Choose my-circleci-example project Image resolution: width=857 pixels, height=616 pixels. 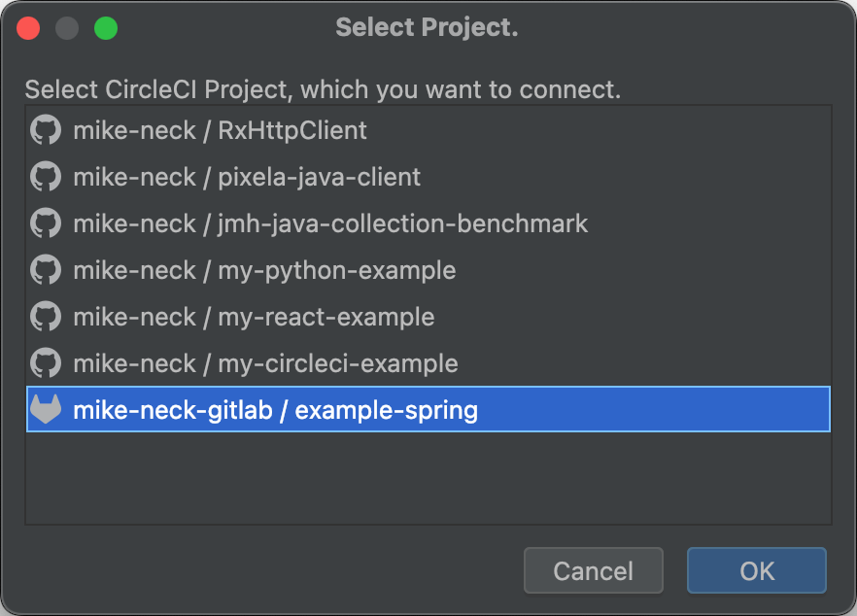[x=428, y=363]
